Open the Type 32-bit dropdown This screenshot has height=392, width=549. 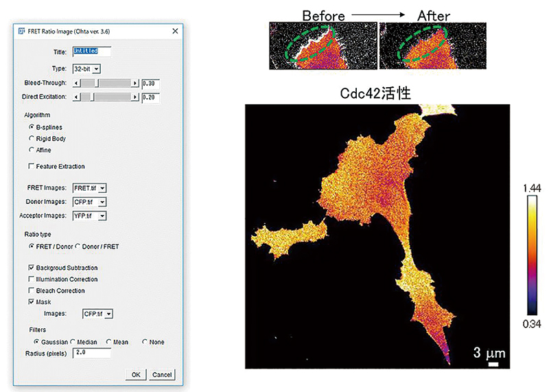86,69
